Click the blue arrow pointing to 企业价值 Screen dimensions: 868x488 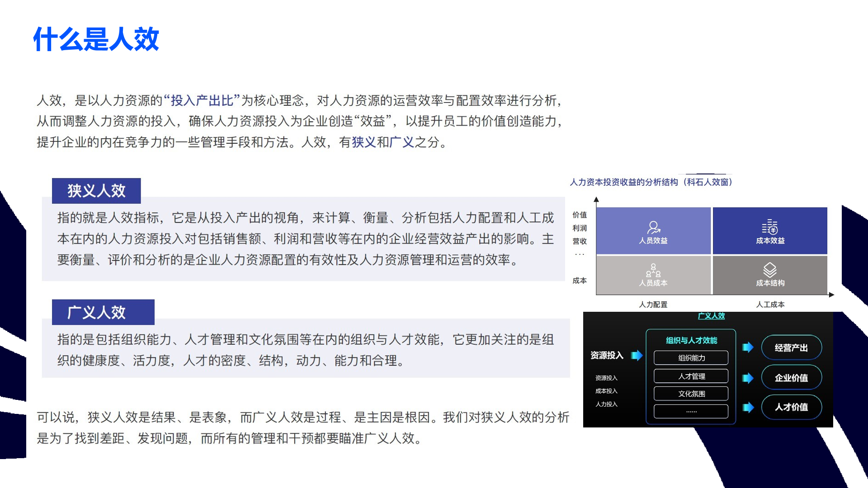coord(748,378)
